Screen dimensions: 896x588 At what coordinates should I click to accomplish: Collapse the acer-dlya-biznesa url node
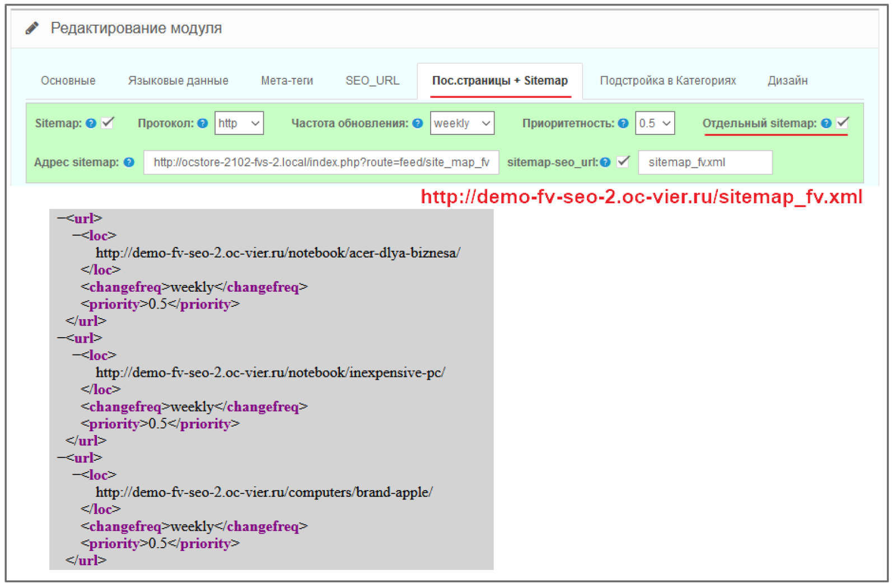(62, 218)
